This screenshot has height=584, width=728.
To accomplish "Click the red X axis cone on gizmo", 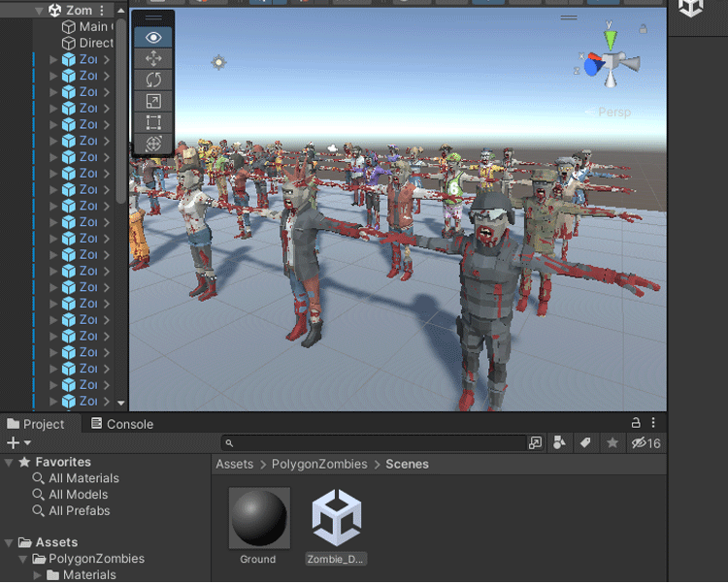I will coord(594,57).
